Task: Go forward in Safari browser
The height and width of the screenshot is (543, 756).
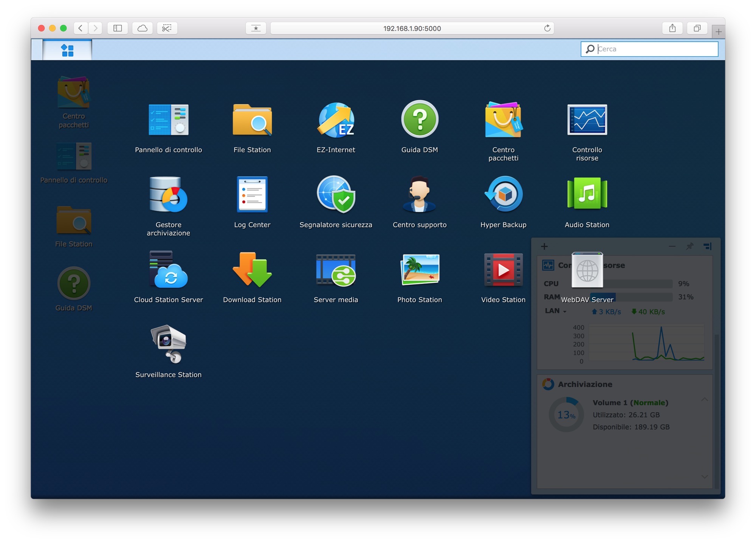Action: pyautogui.click(x=95, y=28)
